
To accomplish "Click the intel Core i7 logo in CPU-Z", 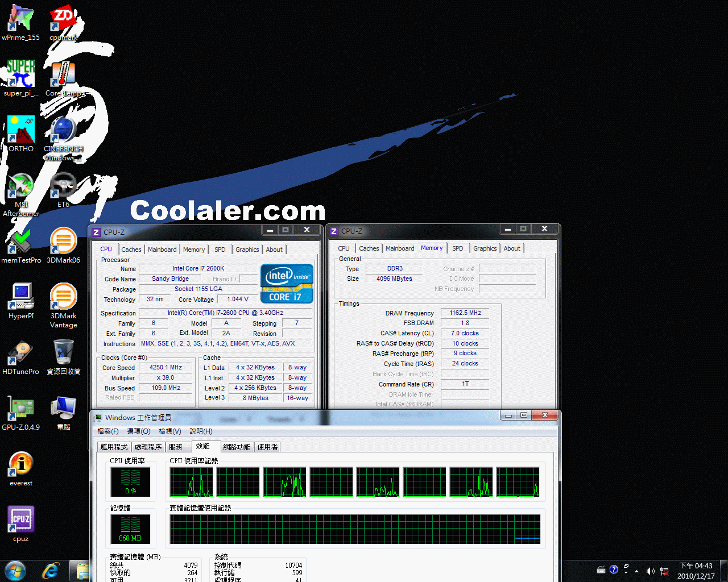I will click(x=287, y=283).
